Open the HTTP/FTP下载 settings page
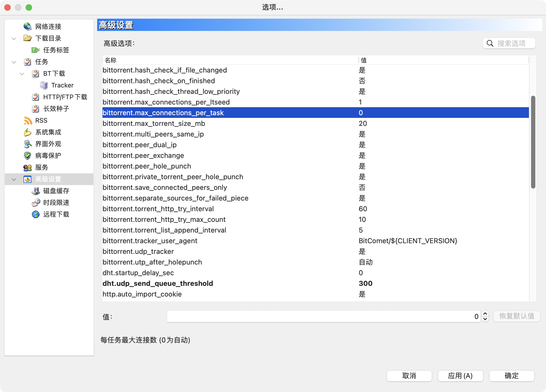 tap(65, 97)
